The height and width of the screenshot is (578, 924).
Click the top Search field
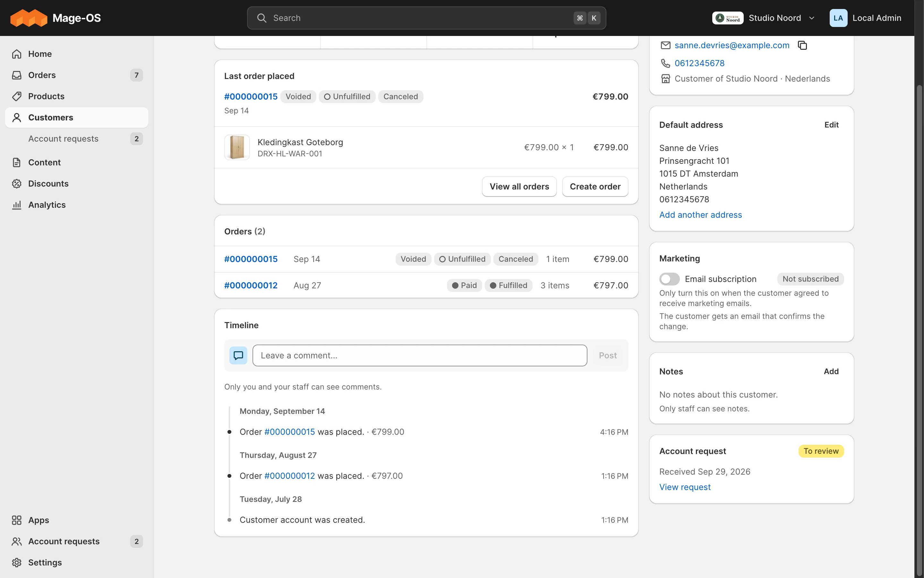(x=426, y=18)
